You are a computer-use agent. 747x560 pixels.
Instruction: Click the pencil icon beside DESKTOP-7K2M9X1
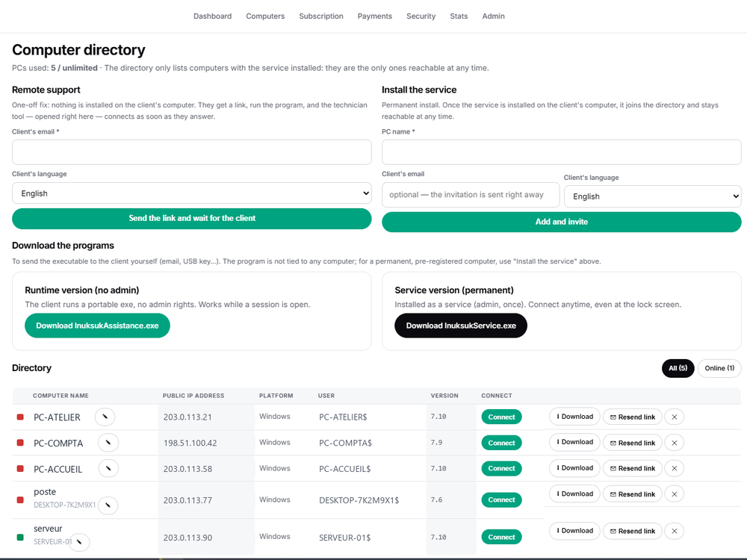tap(108, 505)
